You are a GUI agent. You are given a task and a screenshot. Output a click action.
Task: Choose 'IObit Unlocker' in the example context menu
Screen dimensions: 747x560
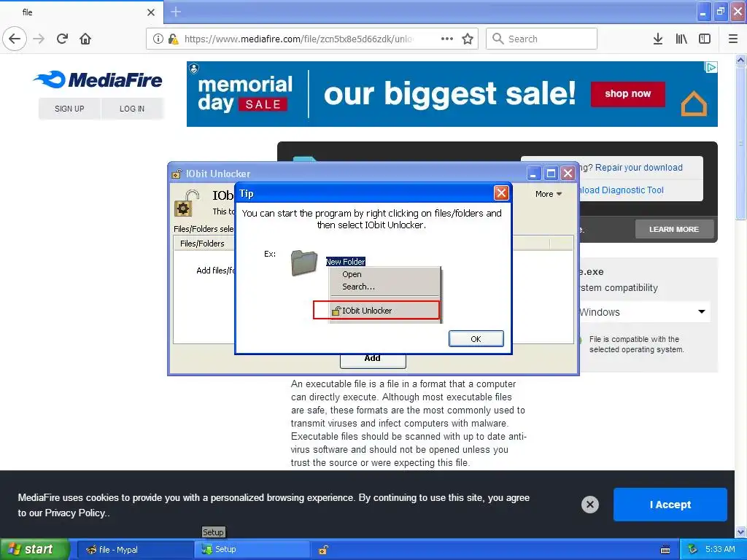click(x=376, y=311)
